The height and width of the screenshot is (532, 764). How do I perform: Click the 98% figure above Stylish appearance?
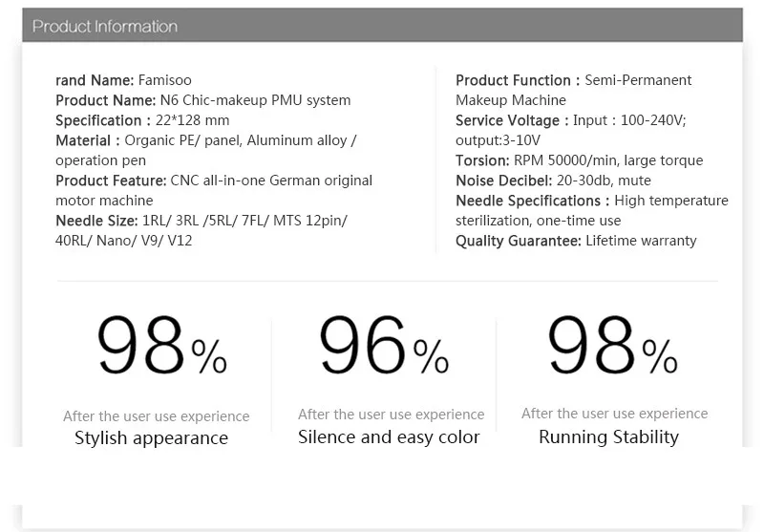click(x=161, y=345)
